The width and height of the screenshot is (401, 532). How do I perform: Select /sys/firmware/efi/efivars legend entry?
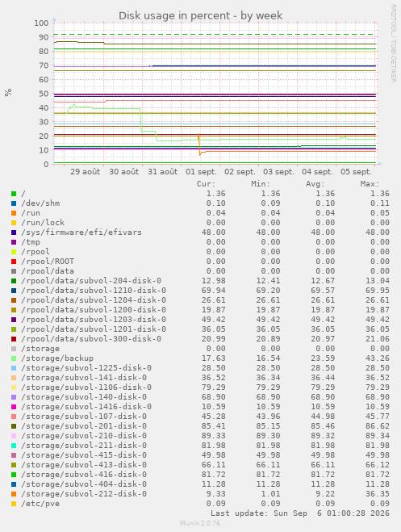click(x=81, y=232)
